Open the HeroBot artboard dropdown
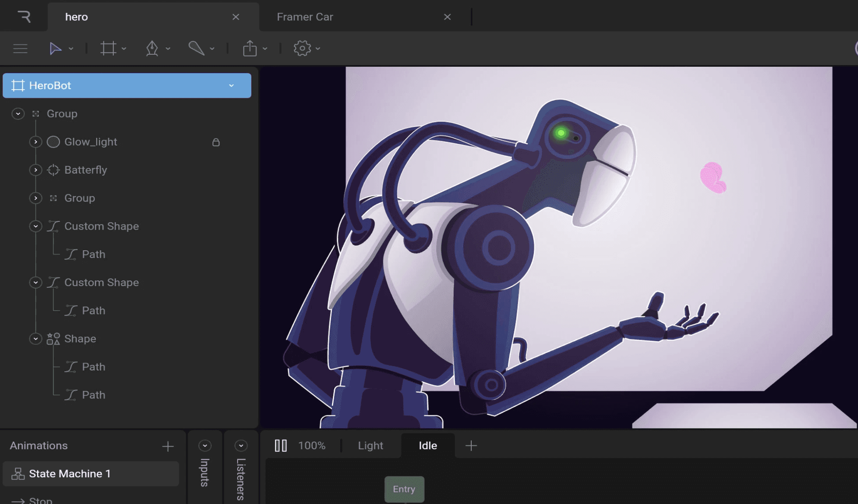858x504 pixels. (232, 86)
